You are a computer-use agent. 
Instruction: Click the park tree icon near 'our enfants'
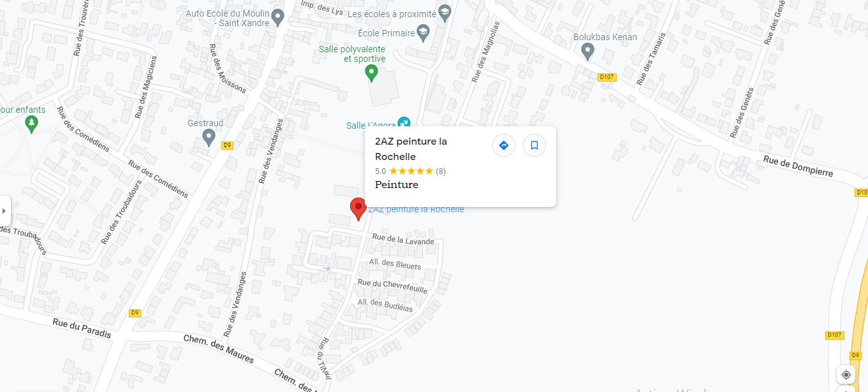click(x=31, y=124)
